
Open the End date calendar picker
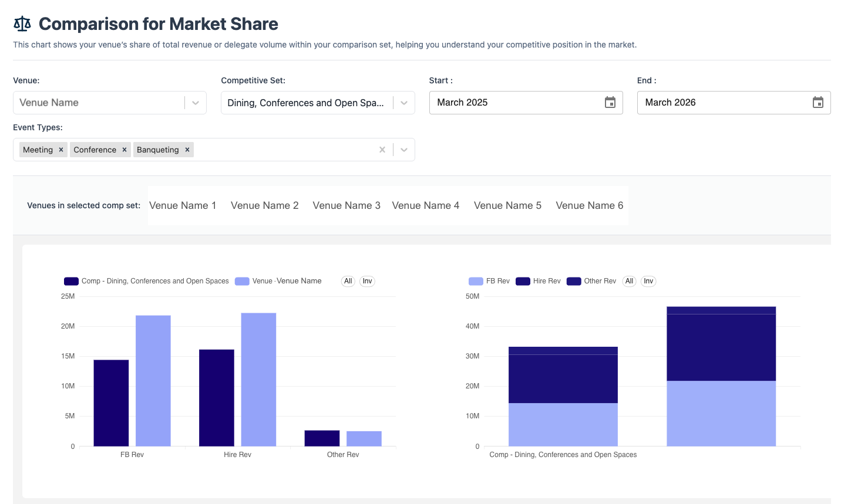pyautogui.click(x=818, y=102)
